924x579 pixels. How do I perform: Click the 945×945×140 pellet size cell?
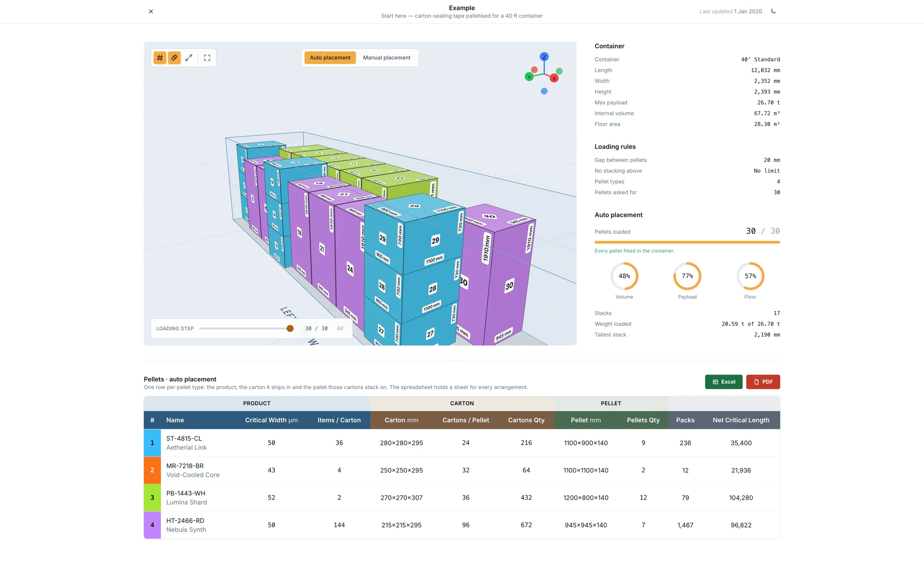pos(586,525)
